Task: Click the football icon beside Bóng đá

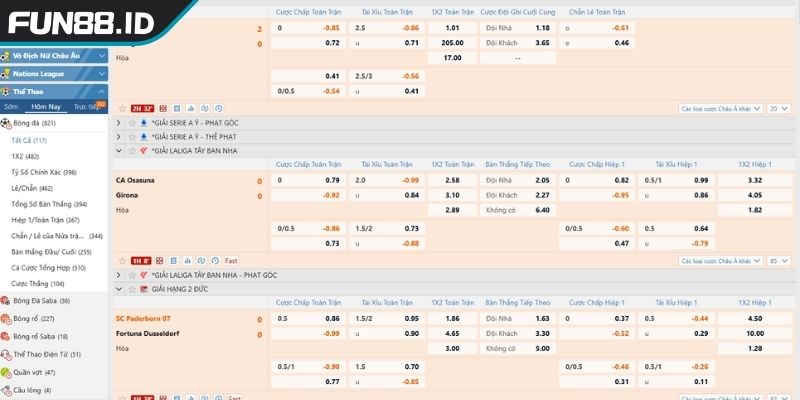Action: [x=6, y=123]
